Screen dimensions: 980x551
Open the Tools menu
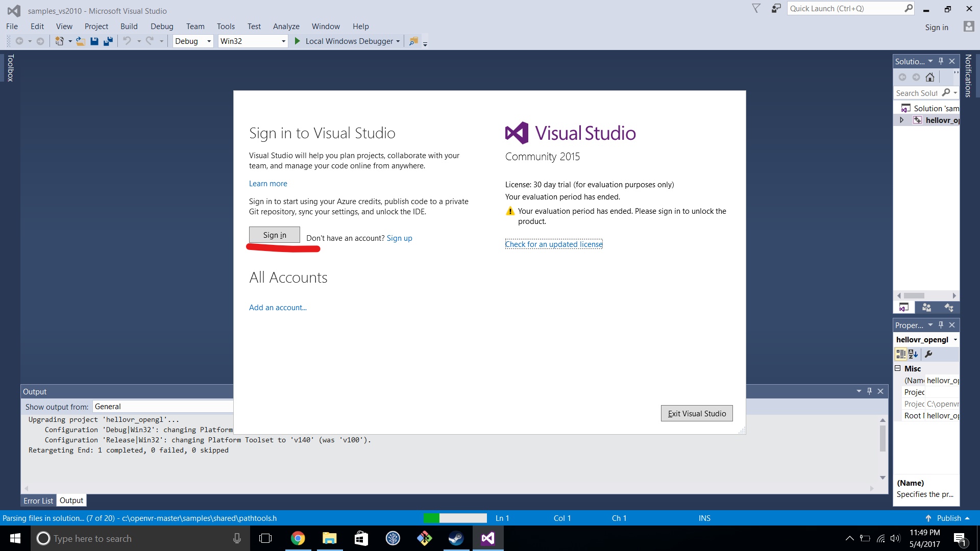pos(226,27)
